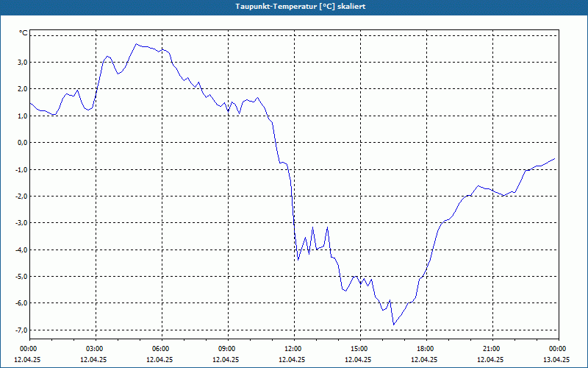Click the 0,0 y-axis label

pos(23,143)
